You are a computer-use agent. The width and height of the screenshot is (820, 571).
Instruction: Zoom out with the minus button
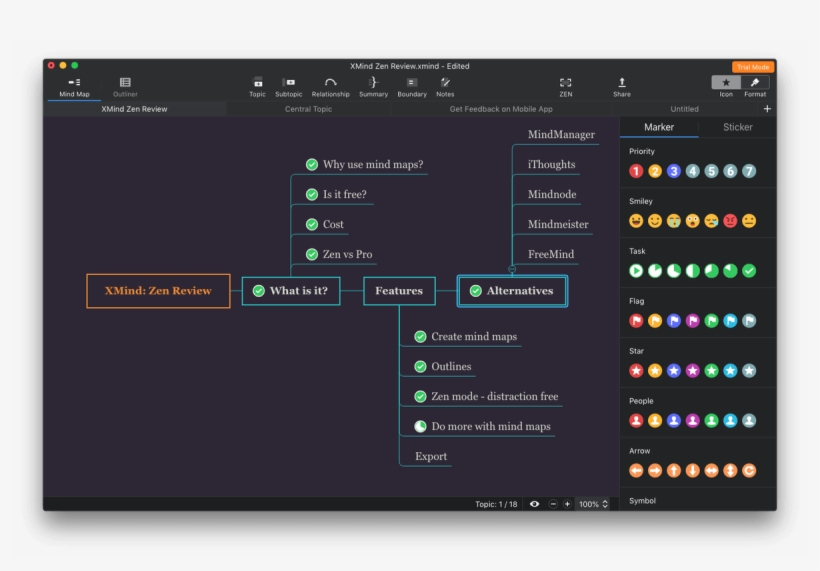[553, 504]
